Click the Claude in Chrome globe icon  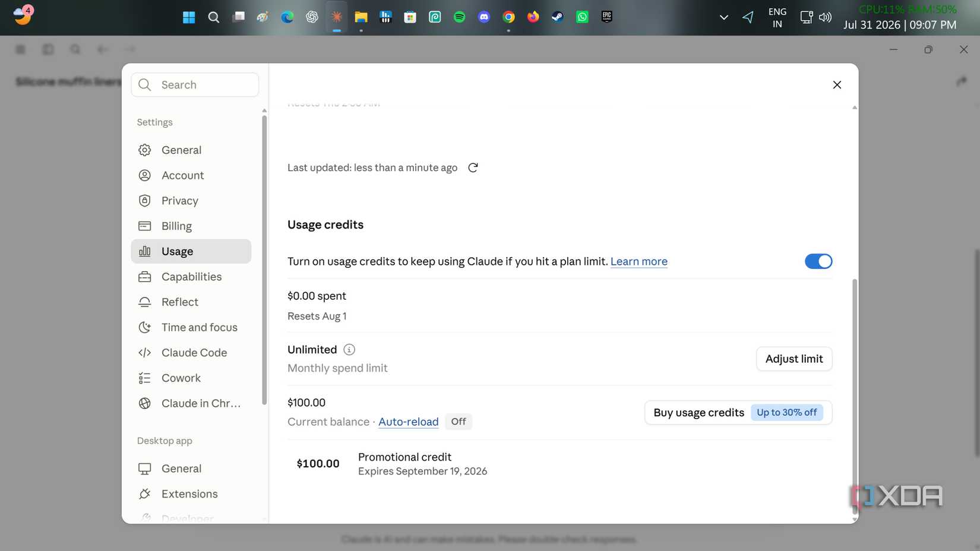tap(144, 403)
